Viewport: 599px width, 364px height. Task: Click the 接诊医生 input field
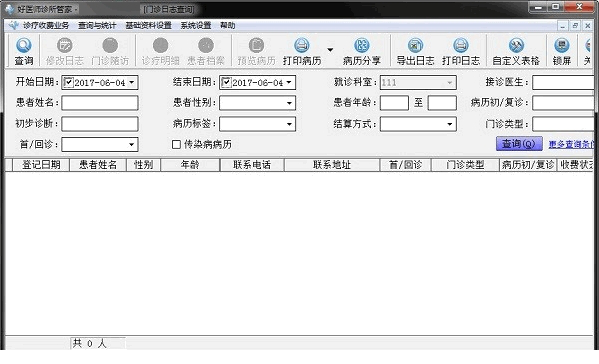pos(563,83)
